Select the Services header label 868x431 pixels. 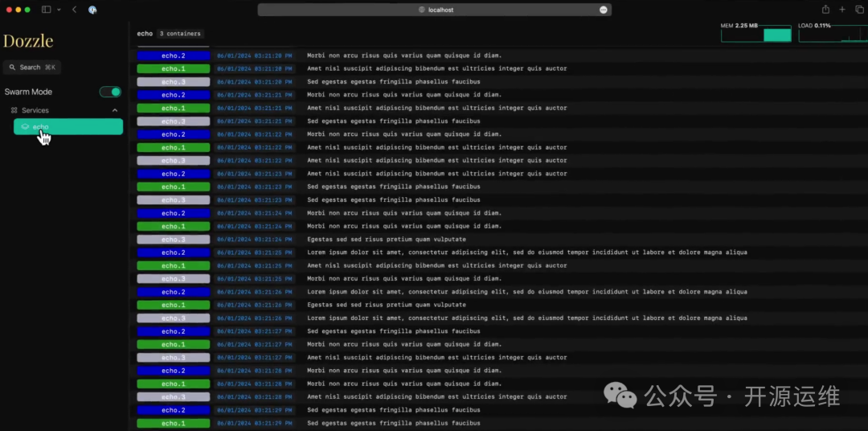pyautogui.click(x=35, y=110)
